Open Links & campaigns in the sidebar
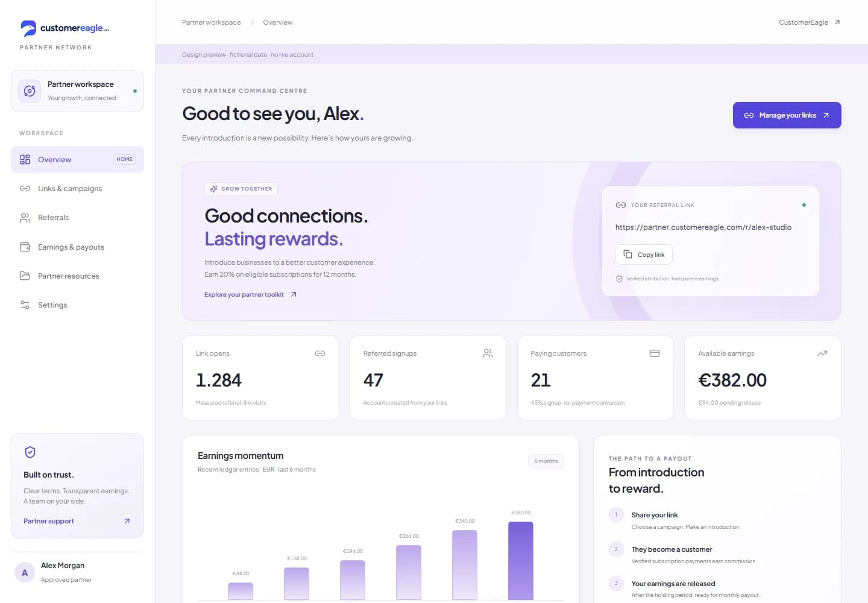The height and width of the screenshot is (603, 868). click(x=77, y=189)
